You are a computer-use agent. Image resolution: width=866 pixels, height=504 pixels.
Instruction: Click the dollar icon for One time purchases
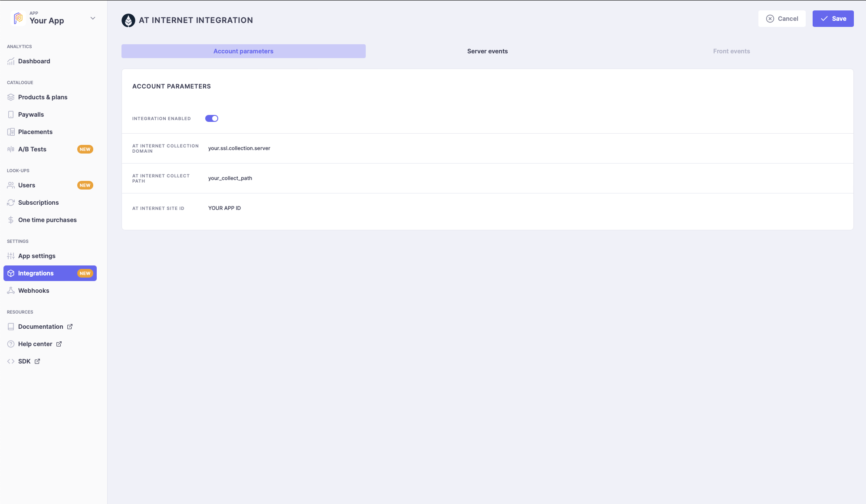(11, 220)
